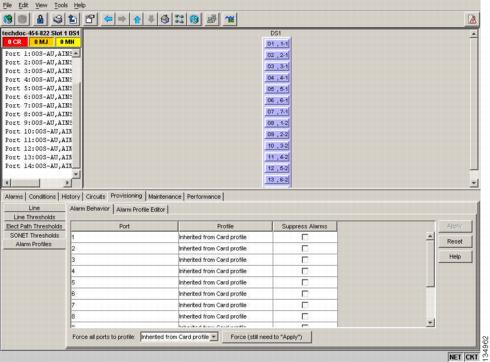490x362 pixels.
Task: Click the printer toolbar icon
Action: [58, 19]
